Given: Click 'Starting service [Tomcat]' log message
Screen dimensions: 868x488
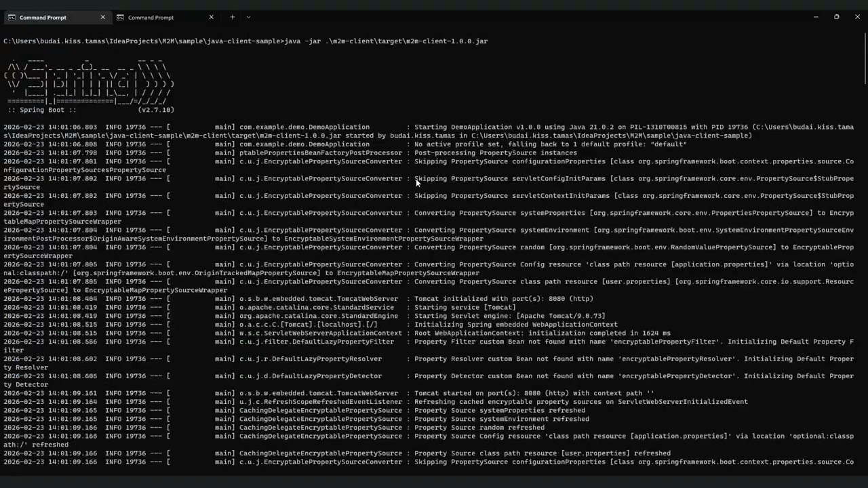Looking at the screenshot, I should click(x=465, y=308).
